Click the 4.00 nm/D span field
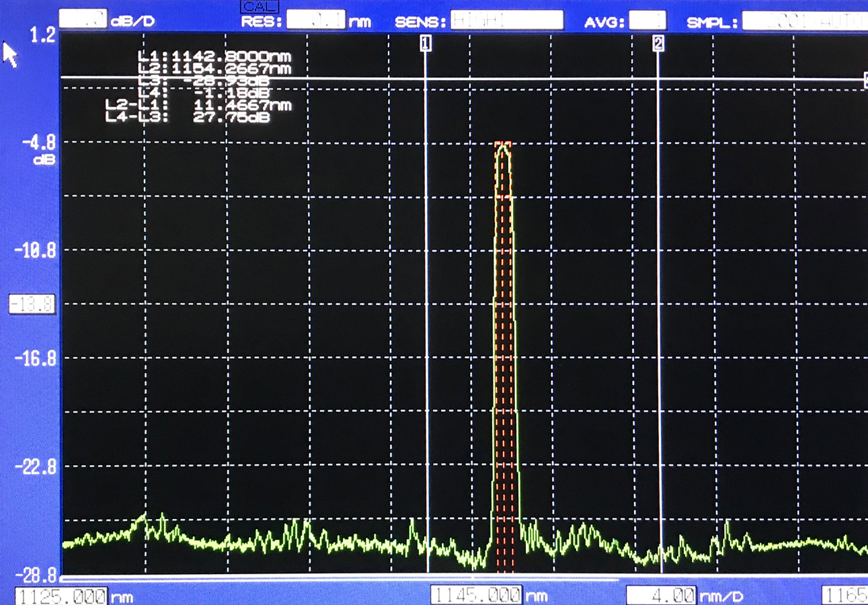868x605 pixels. click(x=662, y=595)
